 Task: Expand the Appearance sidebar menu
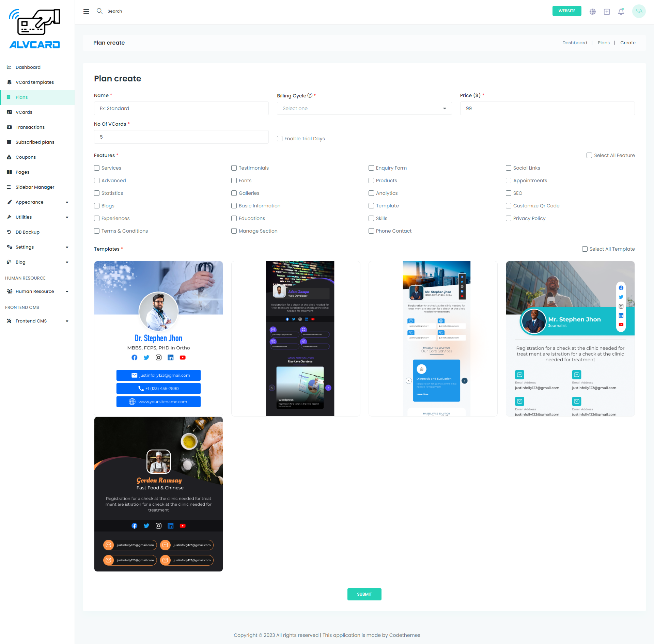(37, 202)
